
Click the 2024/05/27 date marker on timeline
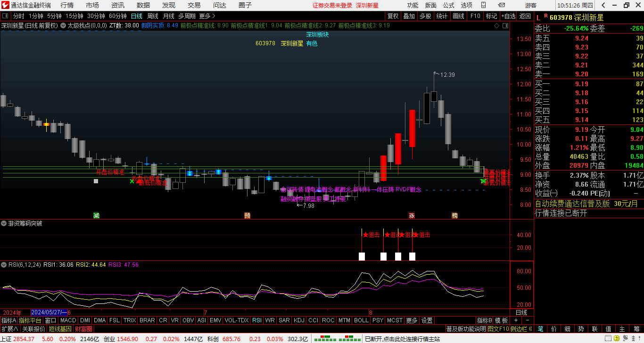(49, 312)
